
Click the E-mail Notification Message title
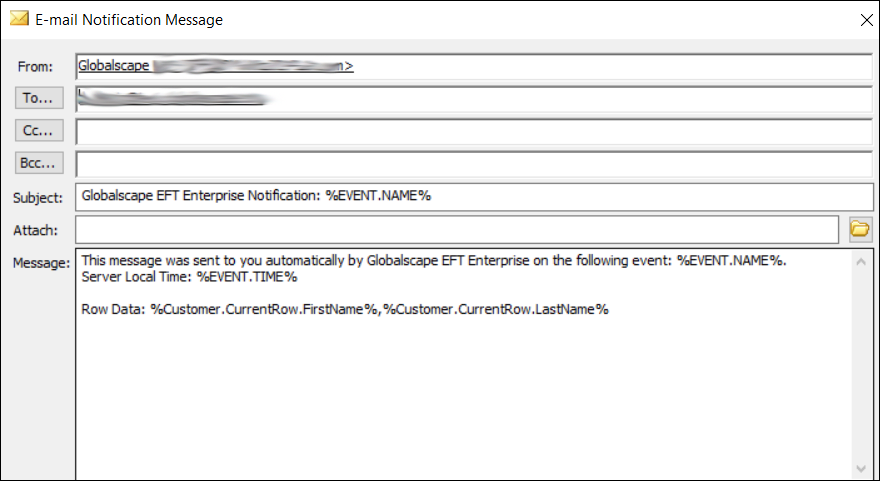coord(130,19)
